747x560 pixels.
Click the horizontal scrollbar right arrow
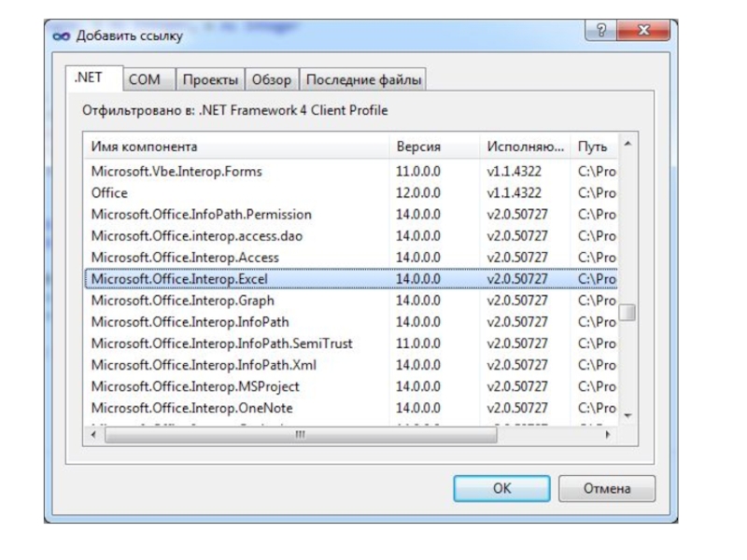tap(609, 435)
